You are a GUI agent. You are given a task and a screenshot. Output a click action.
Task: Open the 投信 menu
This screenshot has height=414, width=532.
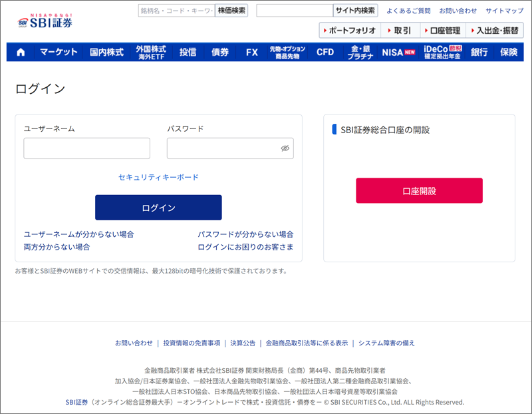tap(188, 52)
